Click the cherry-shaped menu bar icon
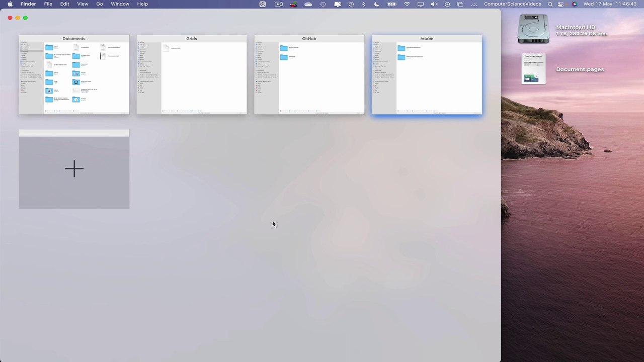The width and height of the screenshot is (644, 362). [293, 4]
